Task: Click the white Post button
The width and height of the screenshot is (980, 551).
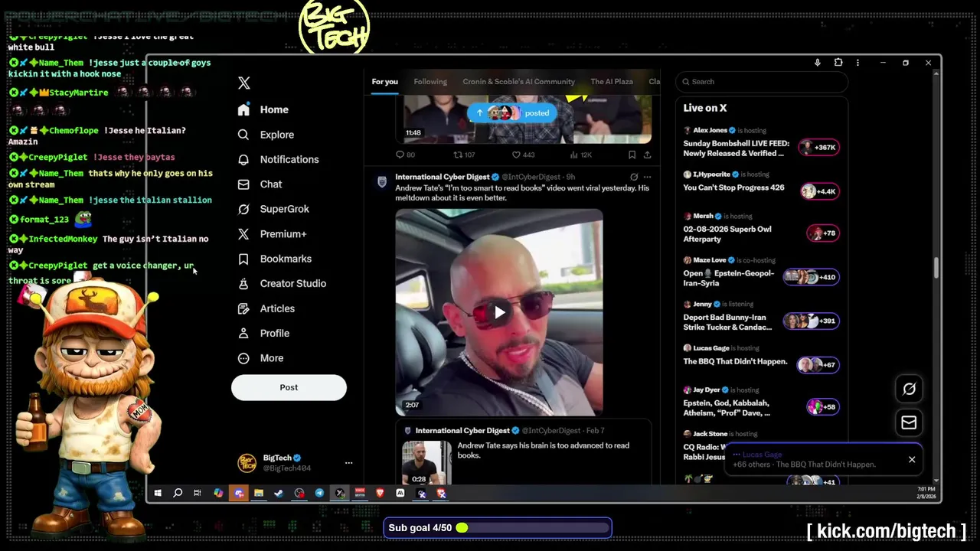Action: pyautogui.click(x=289, y=387)
